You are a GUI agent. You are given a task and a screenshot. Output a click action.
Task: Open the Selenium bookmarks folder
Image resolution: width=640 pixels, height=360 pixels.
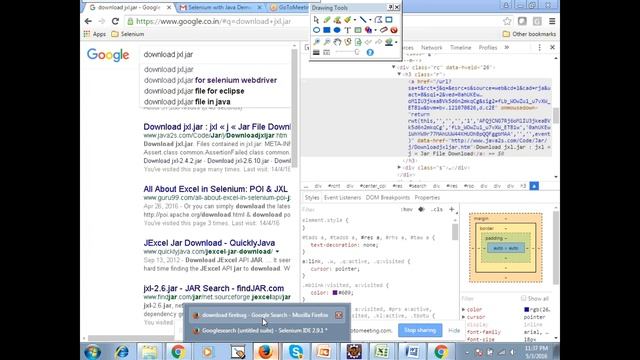128,34
